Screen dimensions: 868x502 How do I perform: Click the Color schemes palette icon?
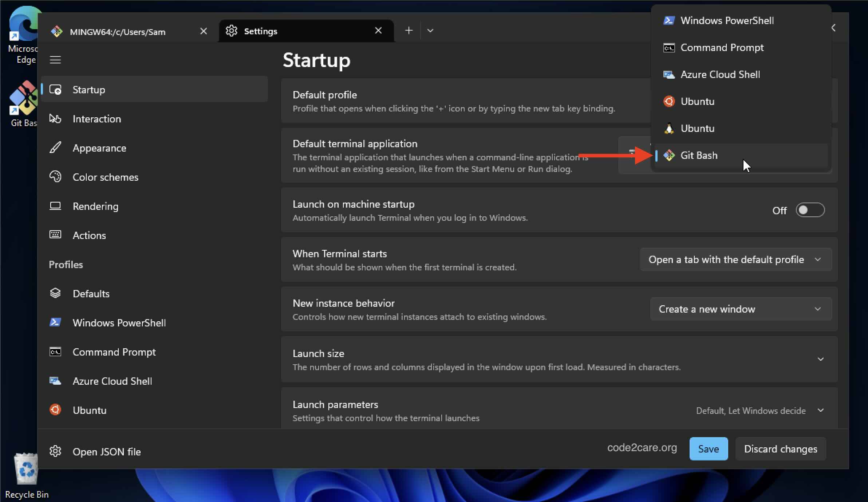55,177
